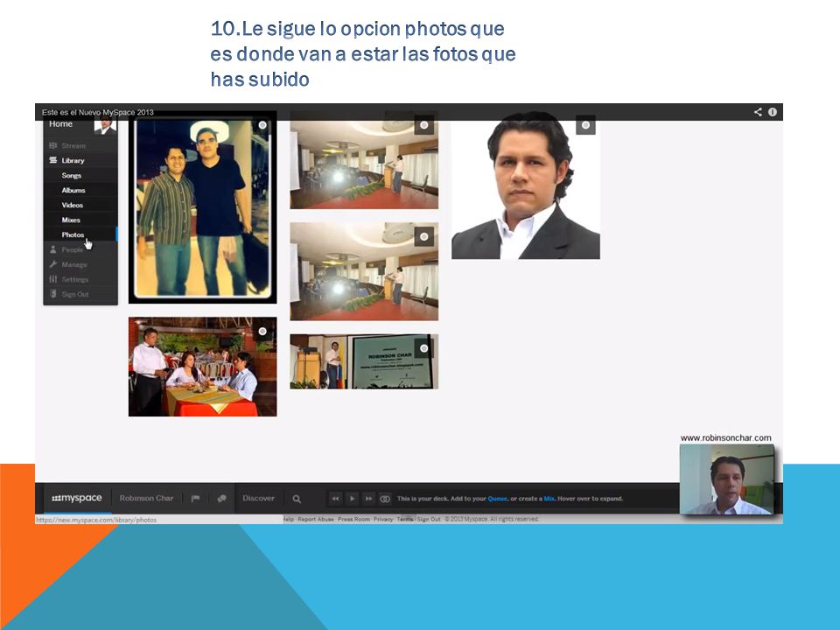Click the Sign Out door icon
The image size is (840, 630).
coord(53,294)
